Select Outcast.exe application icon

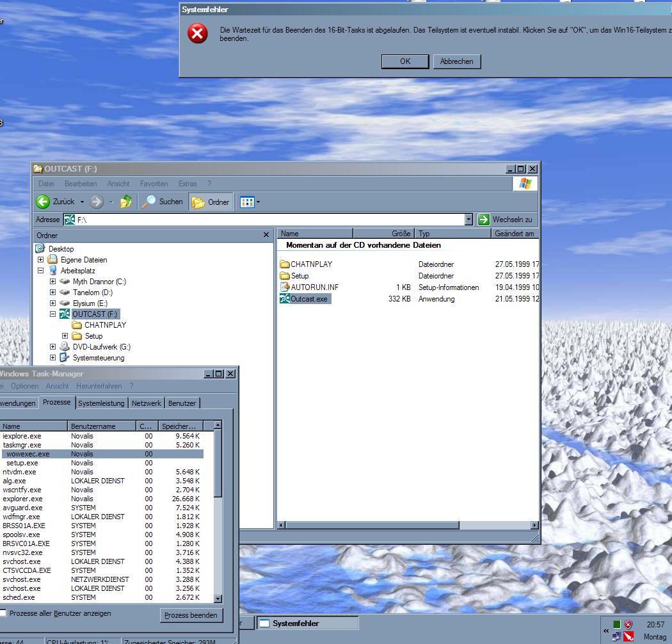285,298
